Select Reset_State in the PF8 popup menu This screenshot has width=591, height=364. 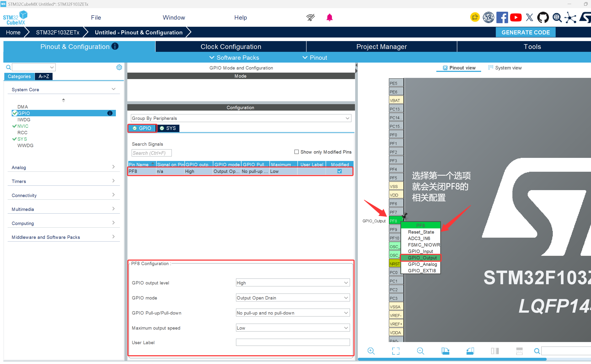[421, 232]
